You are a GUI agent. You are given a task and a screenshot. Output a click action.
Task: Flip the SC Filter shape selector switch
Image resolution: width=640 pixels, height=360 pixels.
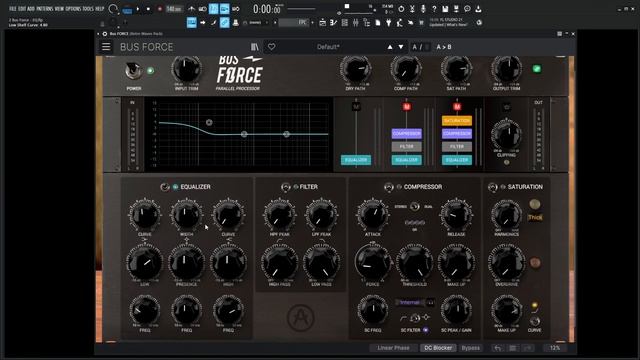click(x=415, y=318)
